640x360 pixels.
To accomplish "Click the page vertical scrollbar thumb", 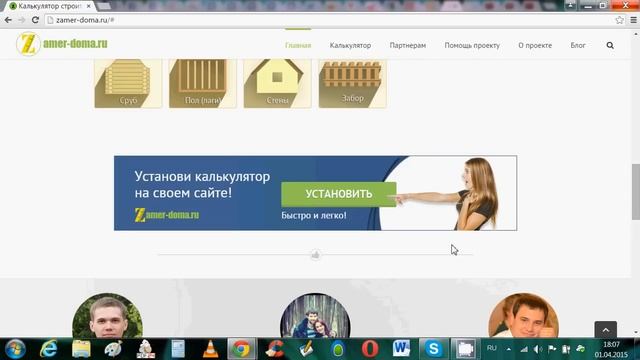I will pos(636,192).
